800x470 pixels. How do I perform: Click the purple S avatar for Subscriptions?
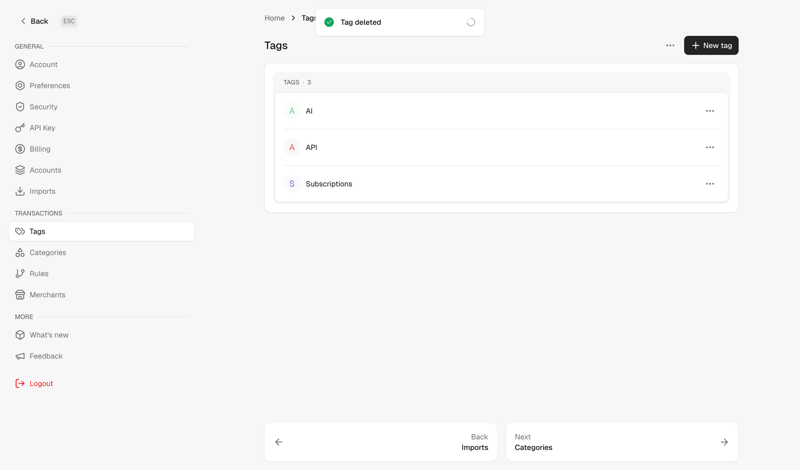coord(292,184)
